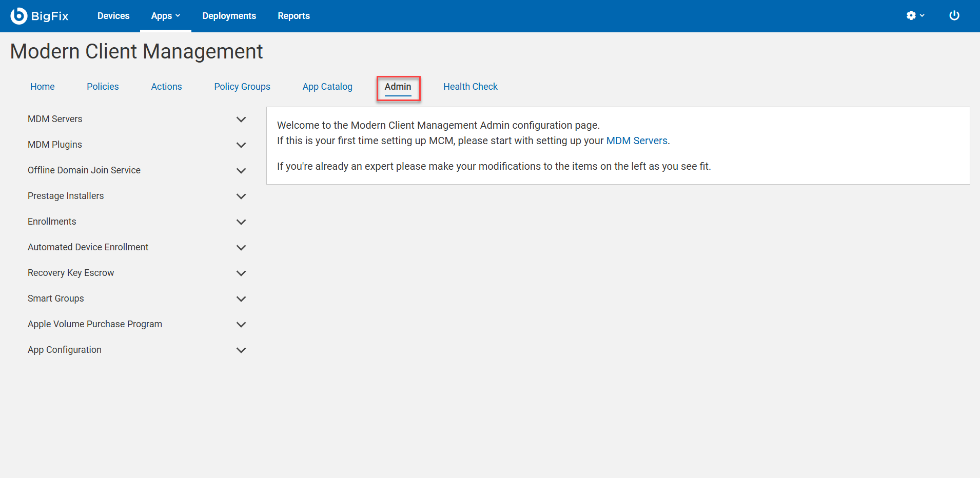Expand Offline Domain Join Service chevron
This screenshot has width=980, height=478.
tap(241, 171)
